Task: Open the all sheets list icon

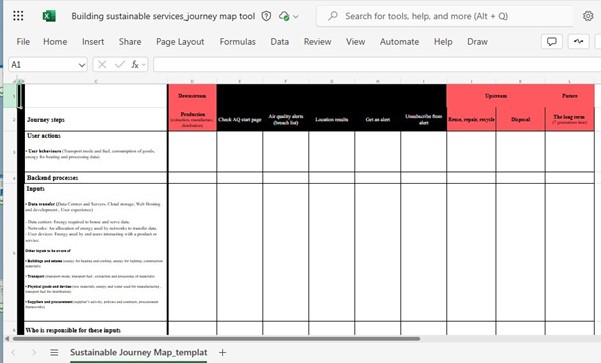Action: coord(54,352)
